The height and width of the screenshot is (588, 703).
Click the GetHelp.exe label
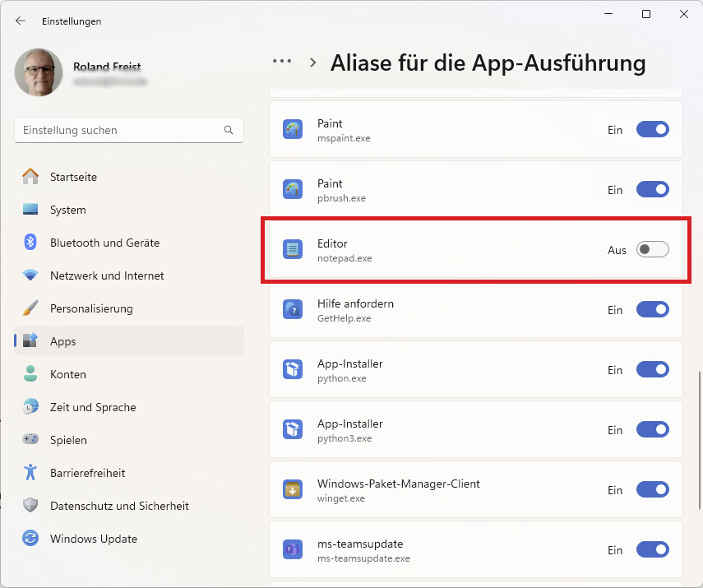point(345,318)
